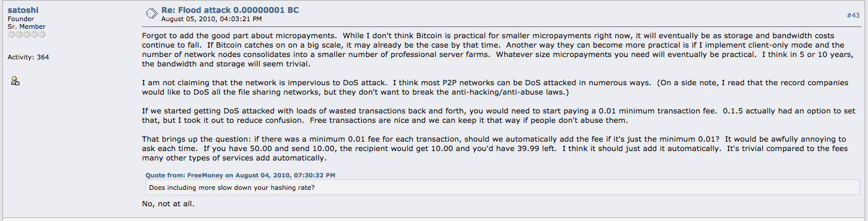
Task: Click the paragraph starting 'That brings up the question'
Action: click(x=495, y=149)
